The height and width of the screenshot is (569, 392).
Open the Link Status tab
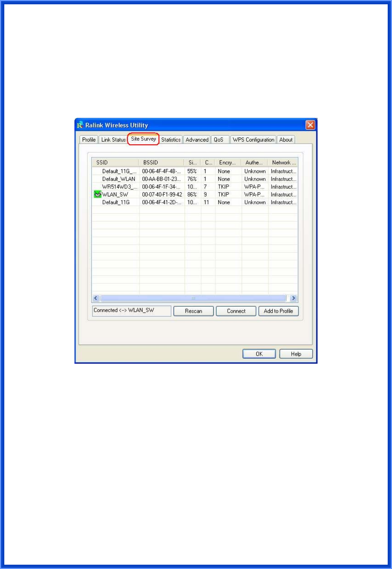click(113, 140)
